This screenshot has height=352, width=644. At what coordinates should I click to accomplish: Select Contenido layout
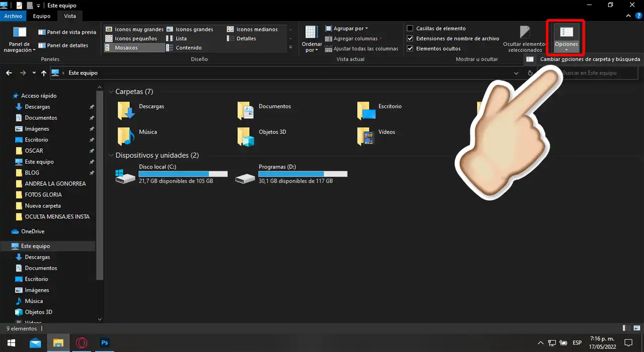coord(184,48)
